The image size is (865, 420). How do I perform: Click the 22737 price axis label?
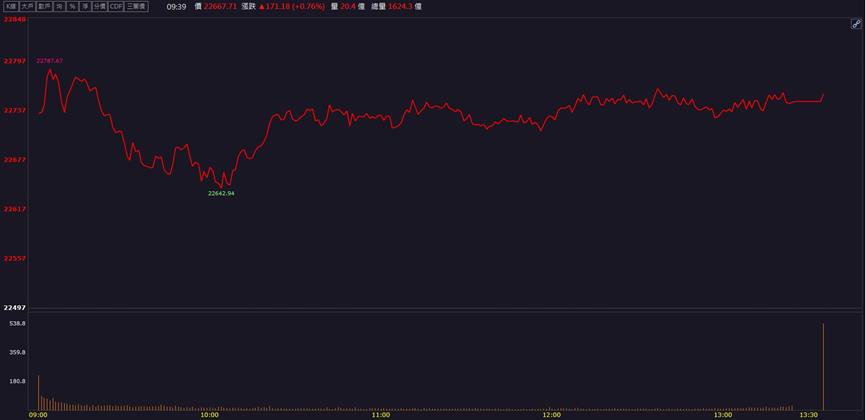point(14,110)
